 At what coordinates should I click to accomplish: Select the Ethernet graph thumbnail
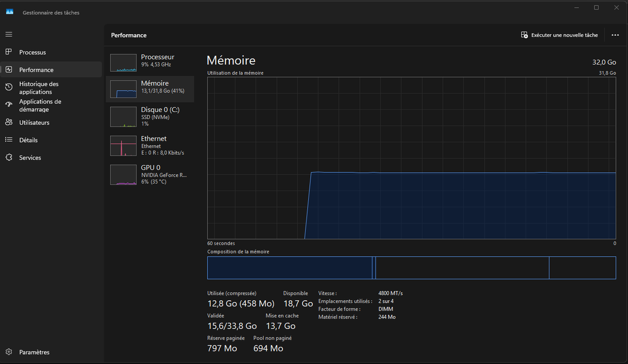[x=124, y=146]
